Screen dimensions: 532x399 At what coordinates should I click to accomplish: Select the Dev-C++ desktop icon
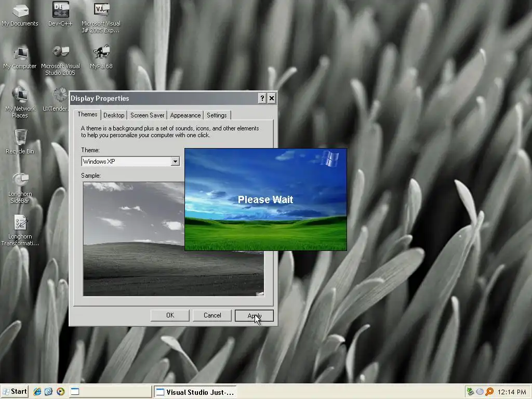click(60, 14)
